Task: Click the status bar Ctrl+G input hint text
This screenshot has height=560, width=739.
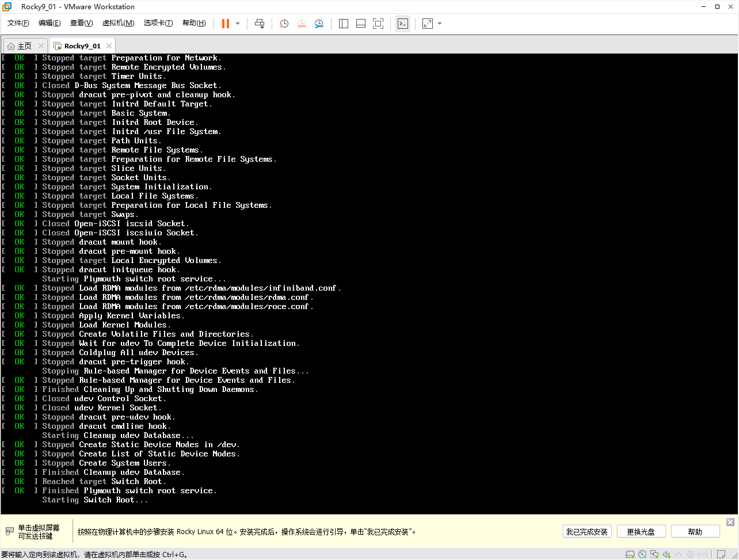Action: pyautogui.click(x=94, y=555)
